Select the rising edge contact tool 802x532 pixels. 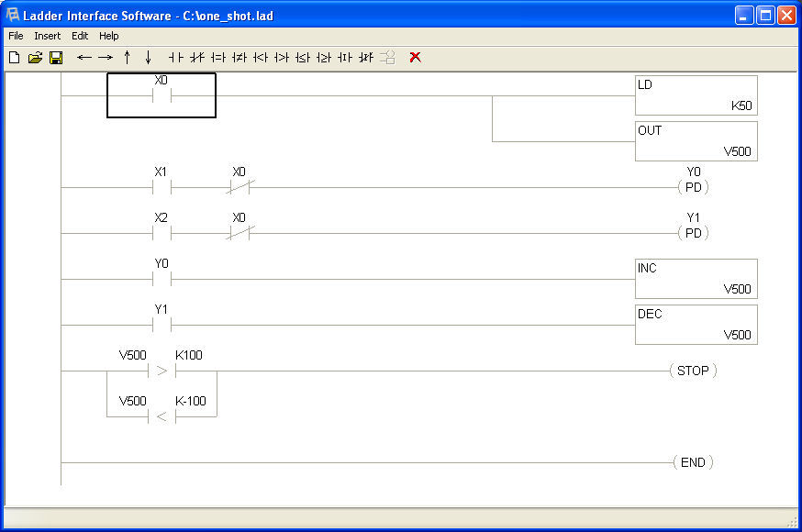click(344, 57)
